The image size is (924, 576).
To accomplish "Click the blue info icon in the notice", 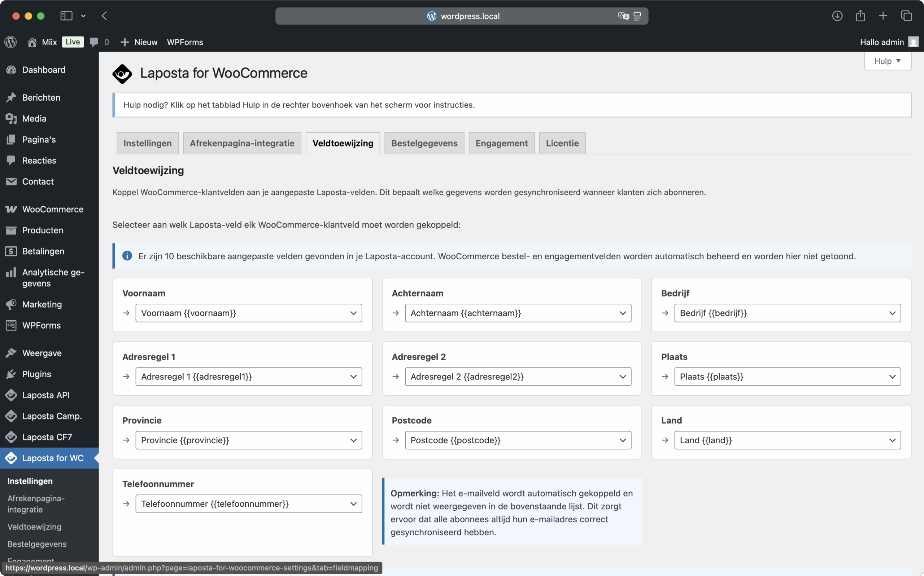I will coord(127,256).
